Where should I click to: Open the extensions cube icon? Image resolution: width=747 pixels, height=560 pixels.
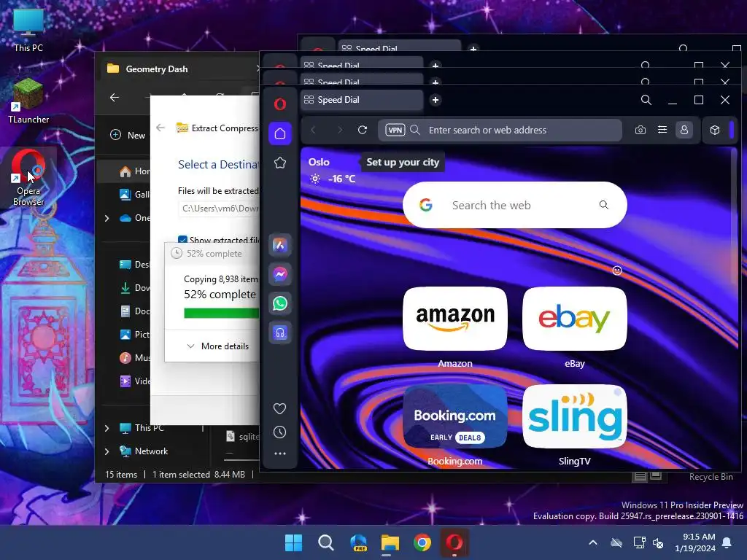(715, 130)
